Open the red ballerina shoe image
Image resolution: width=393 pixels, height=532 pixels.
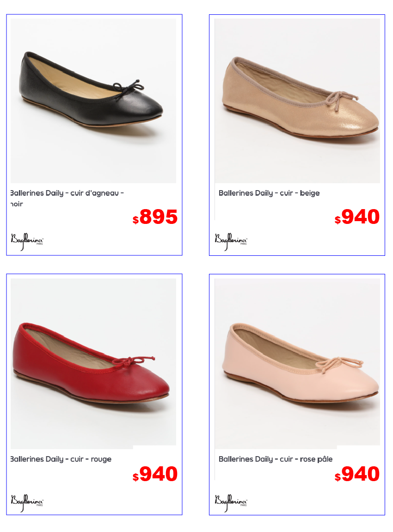click(x=93, y=362)
